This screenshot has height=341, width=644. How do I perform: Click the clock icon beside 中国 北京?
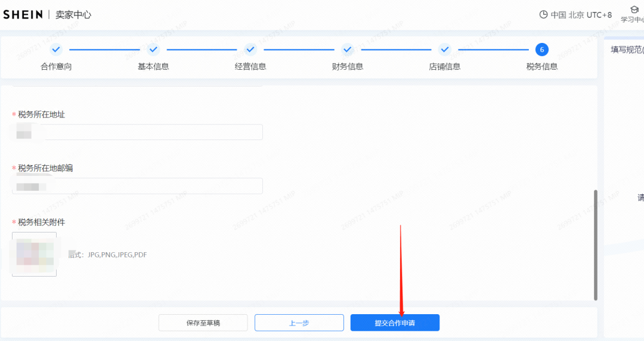pos(543,14)
